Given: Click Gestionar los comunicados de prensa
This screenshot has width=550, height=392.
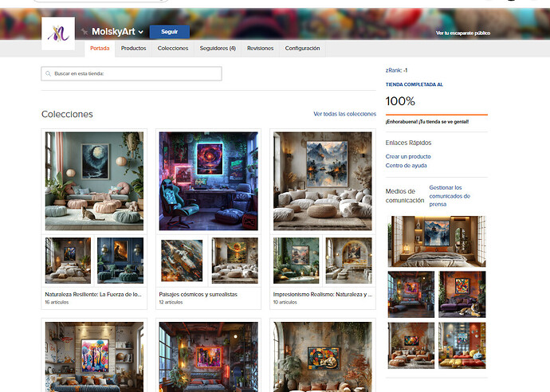Looking at the screenshot, I should (450, 196).
